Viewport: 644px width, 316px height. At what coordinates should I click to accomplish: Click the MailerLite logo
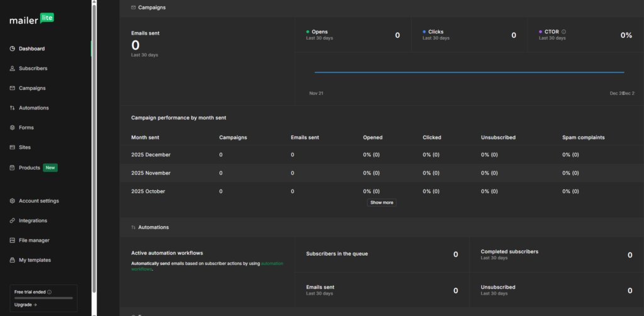[x=31, y=20]
